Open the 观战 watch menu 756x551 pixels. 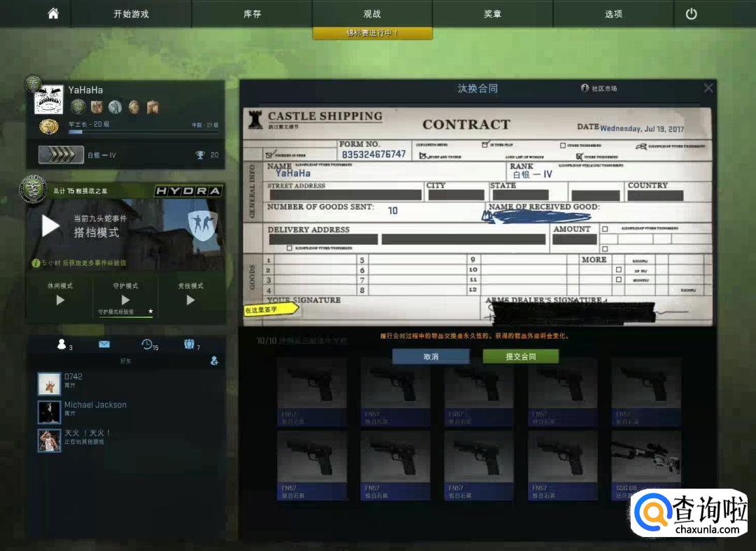click(372, 14)
